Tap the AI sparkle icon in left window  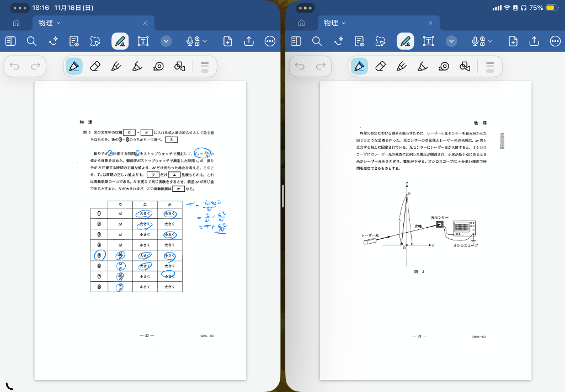click(x=54, y=41)
